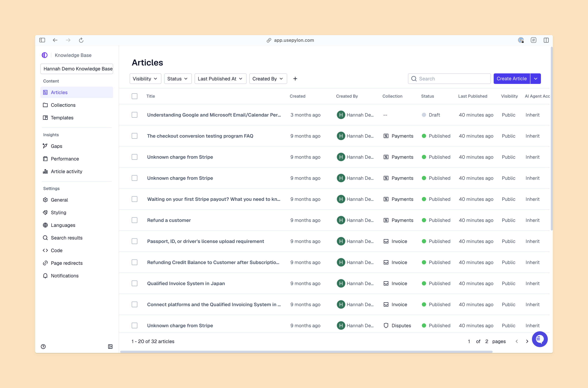Open article The checkout conversion testing program FAQ
The width and height of the screenshot is (588, 388).
tap(200, 136)
